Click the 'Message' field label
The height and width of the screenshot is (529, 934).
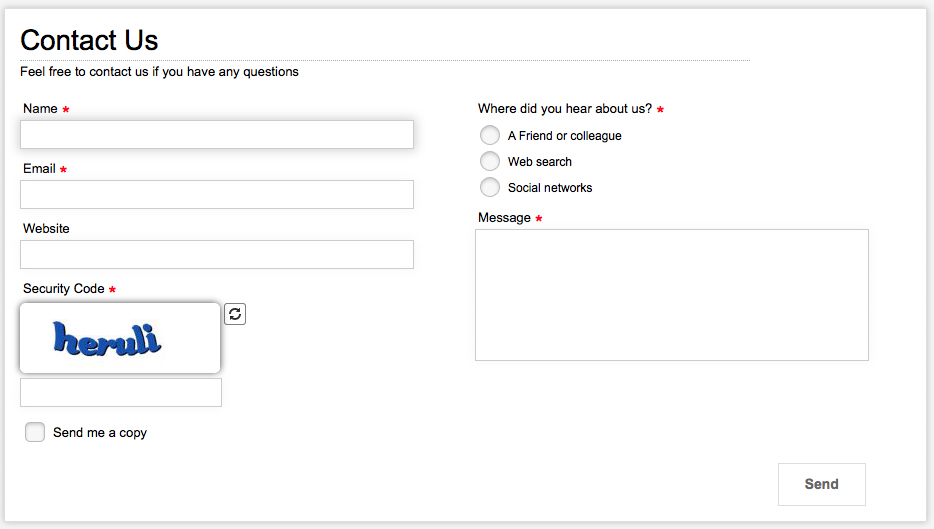504,217
